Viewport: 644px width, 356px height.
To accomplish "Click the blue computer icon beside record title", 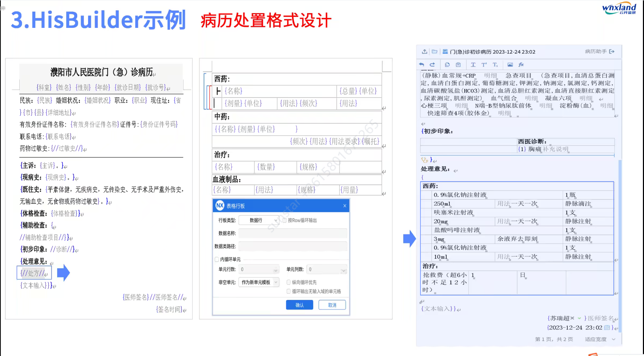I will (445, 51).
